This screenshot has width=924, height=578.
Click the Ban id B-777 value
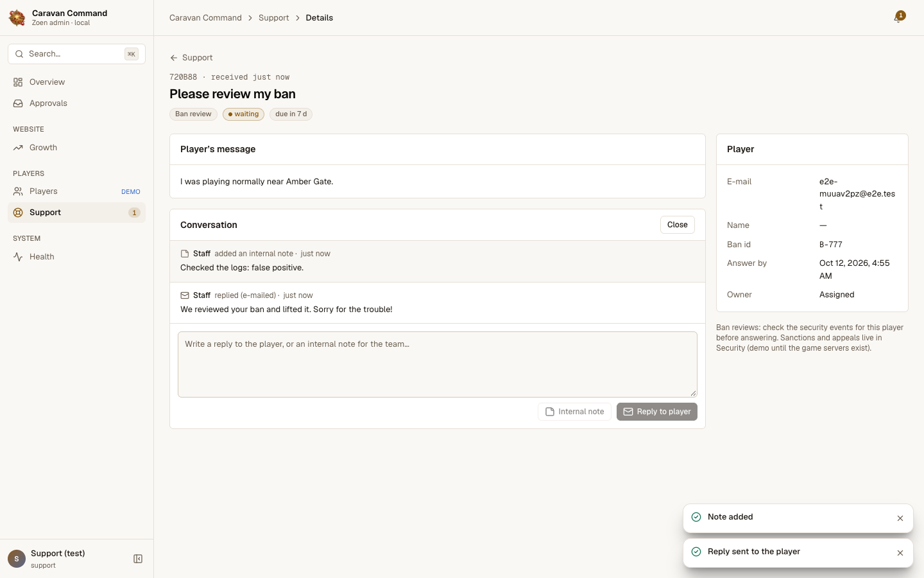[x=831, y=245]
